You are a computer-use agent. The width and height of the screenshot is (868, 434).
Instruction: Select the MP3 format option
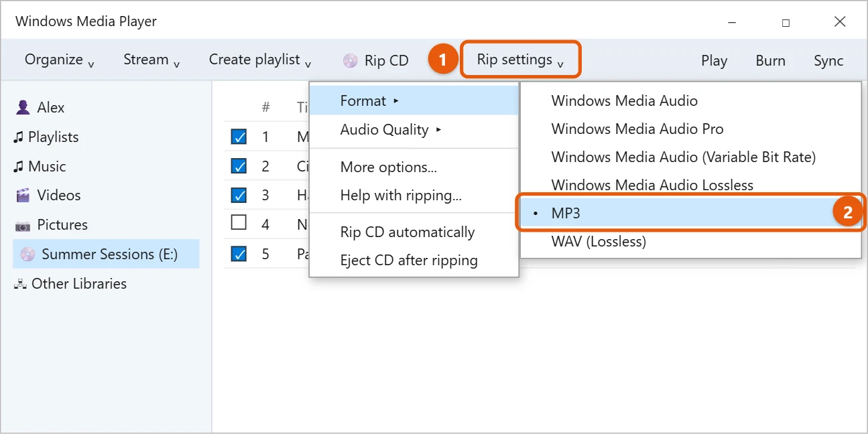690,213
